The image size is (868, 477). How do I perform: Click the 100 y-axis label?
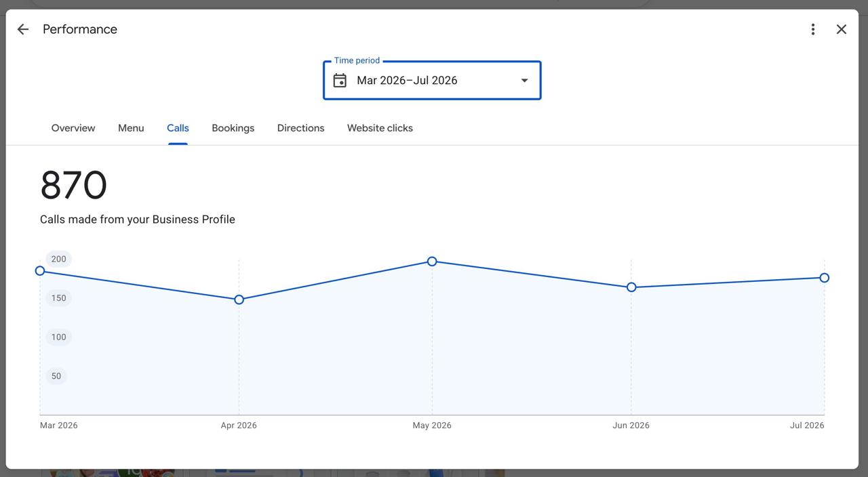pyautogui.click(x=59, y=337)
